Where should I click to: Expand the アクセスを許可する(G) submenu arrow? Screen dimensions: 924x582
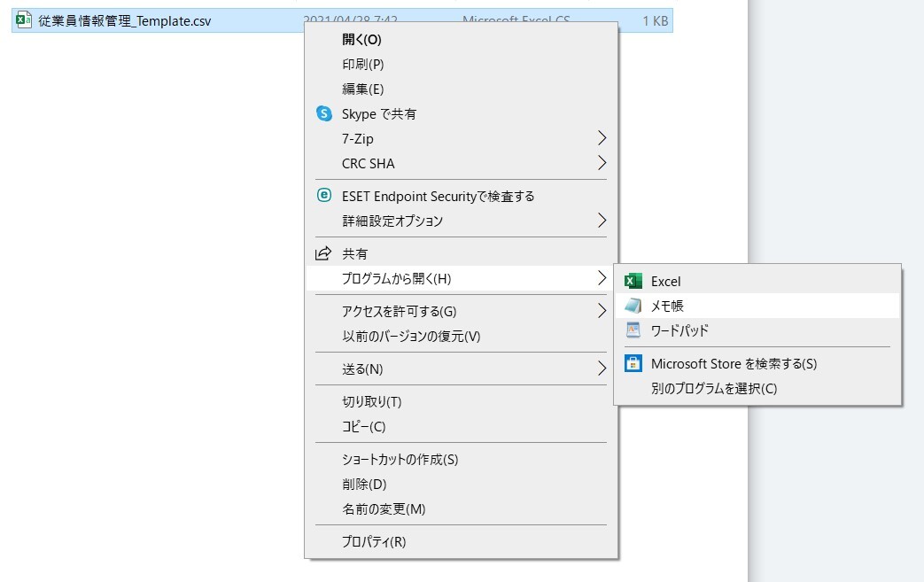[x=602, y=311]
